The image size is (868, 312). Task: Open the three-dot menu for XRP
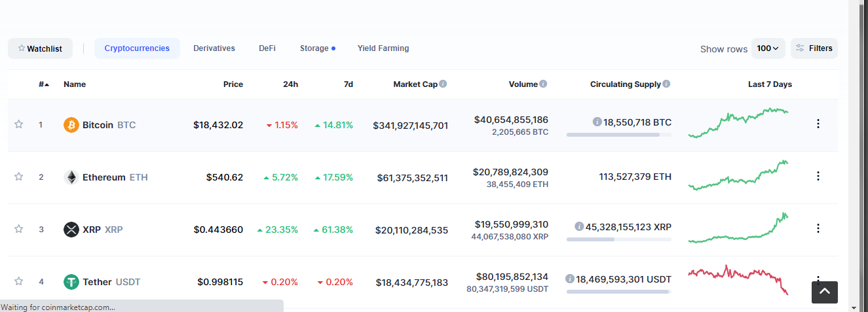(818, 228)
